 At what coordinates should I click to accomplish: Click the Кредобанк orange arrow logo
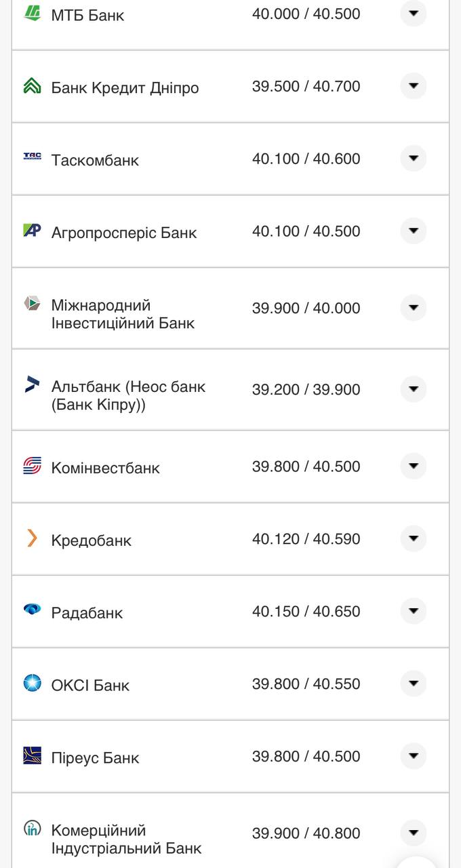tap(32, 538)
